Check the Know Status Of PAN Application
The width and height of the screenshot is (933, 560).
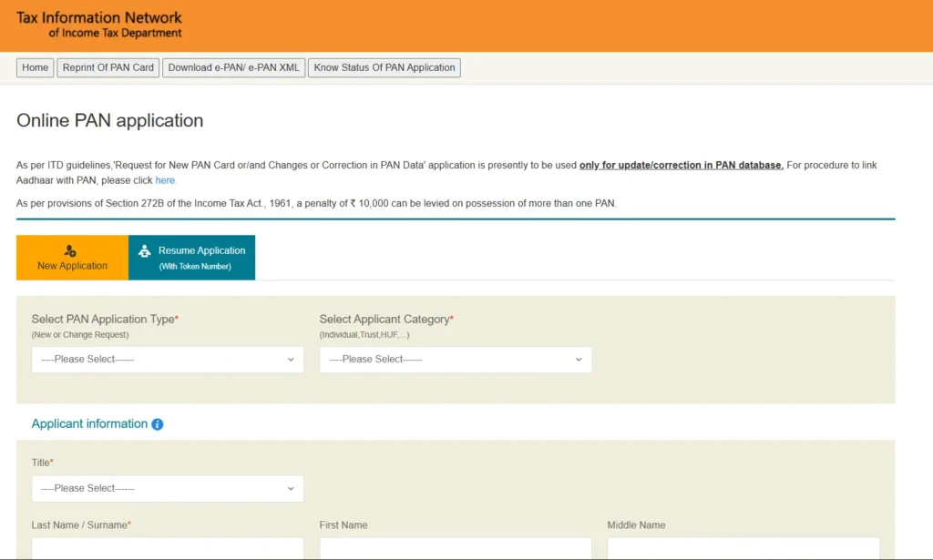384,67
